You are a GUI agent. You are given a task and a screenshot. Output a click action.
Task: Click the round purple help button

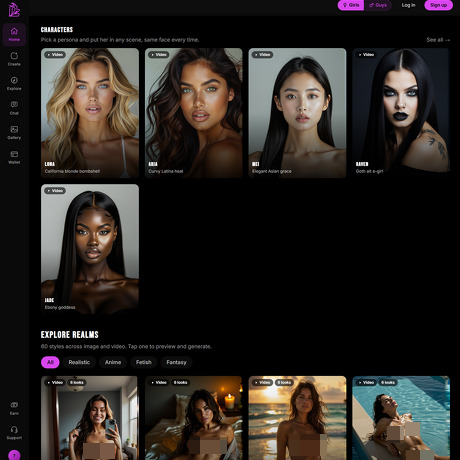point(14,455)
